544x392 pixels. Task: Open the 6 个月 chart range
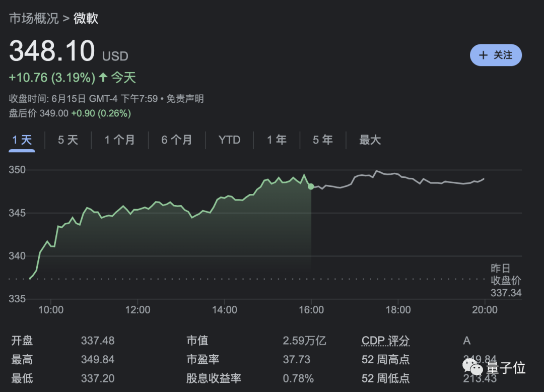pyautogui.click(x=177, y=140)
